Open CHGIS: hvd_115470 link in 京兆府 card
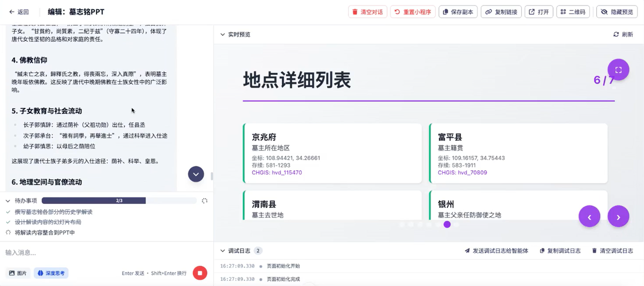This screenshot has height=286, width=644. click(277, 173)
